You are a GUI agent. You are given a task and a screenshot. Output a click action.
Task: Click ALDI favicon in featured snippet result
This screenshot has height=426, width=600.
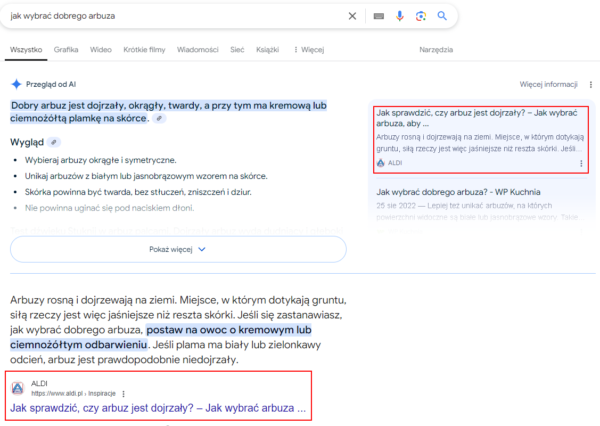18,388
